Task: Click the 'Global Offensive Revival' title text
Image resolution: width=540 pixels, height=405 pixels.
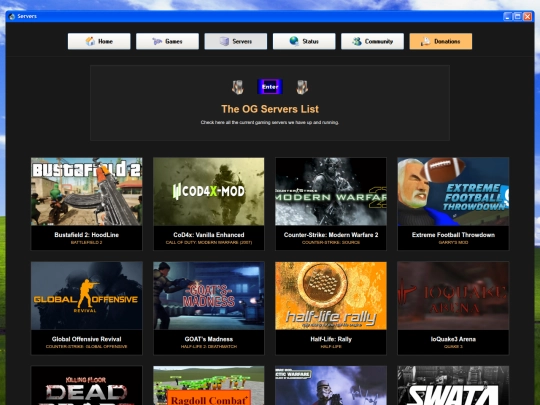Action: (86, 339)
